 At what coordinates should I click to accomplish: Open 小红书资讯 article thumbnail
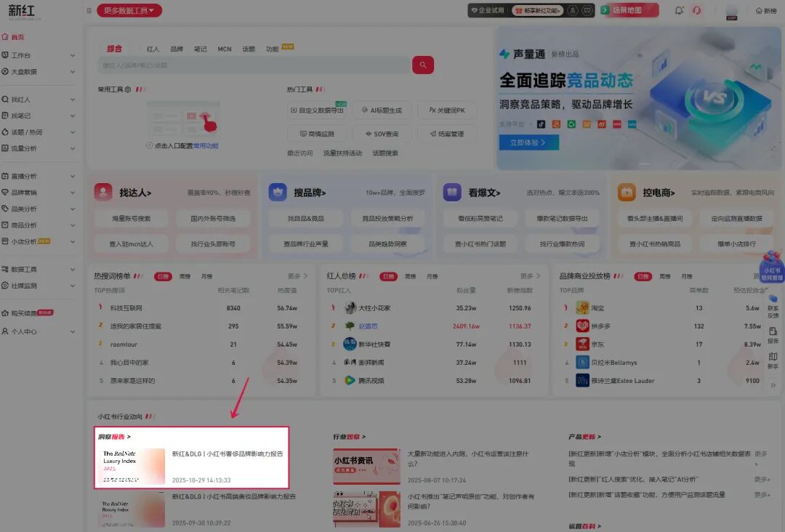[366, 467]
